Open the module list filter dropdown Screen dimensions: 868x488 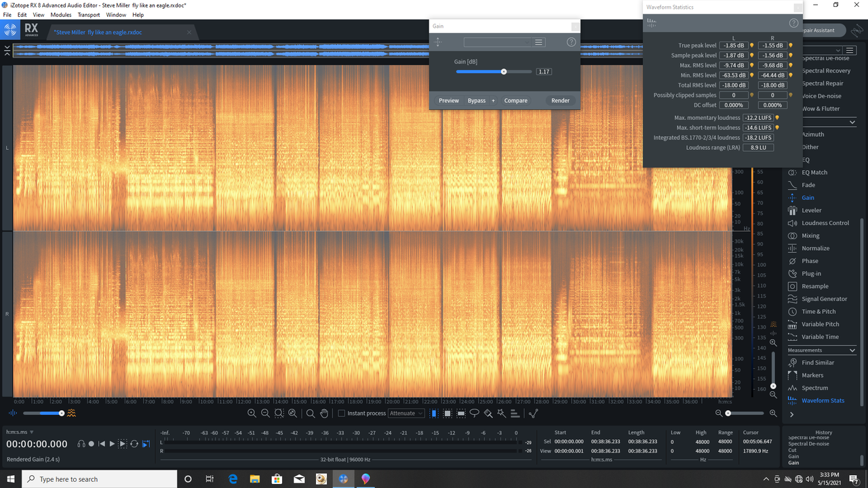pyautogui.click(x=838, y=50)
